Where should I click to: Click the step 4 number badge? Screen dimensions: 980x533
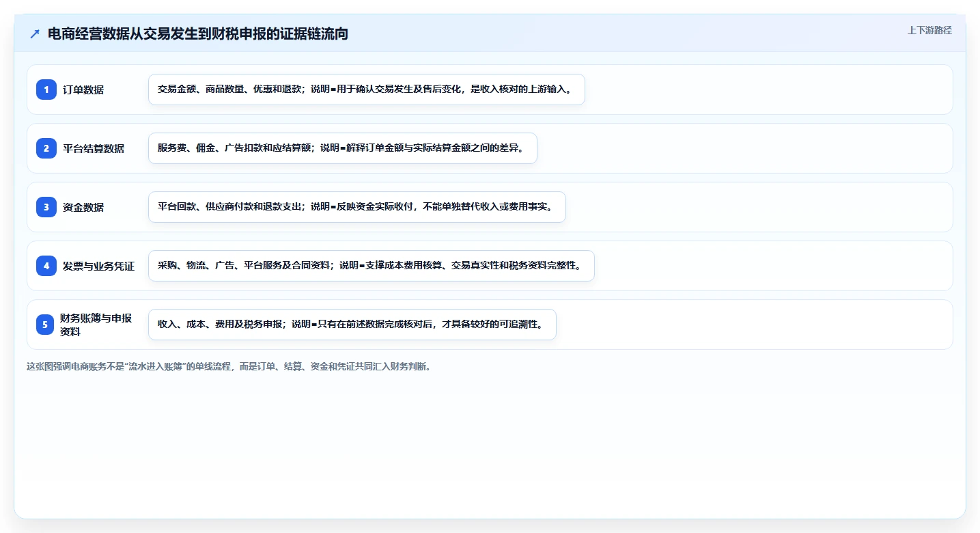pos(46,266)
